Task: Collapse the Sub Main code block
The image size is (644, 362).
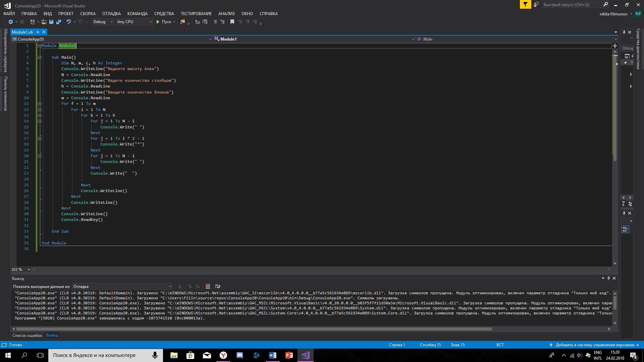Action: coord(40,57)
